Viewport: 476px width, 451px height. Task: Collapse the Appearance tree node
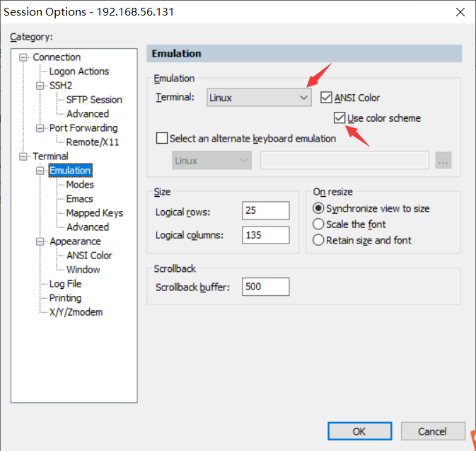[40, 241]
